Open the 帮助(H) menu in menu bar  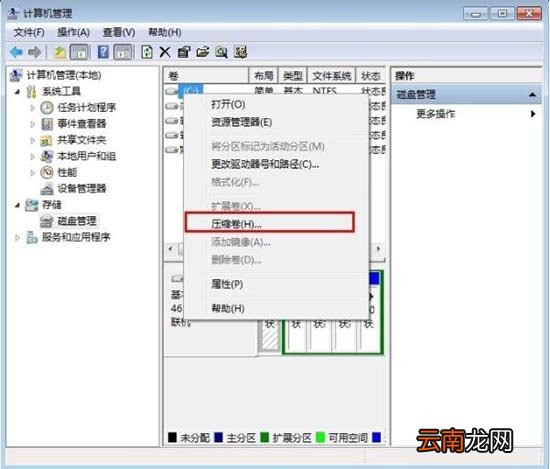tap(165, 32)
